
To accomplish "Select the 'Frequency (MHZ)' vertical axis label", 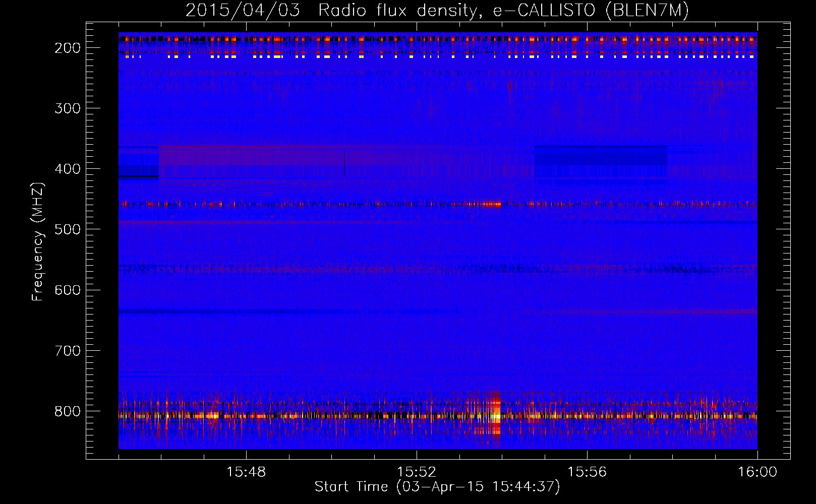I will [38, 242].
